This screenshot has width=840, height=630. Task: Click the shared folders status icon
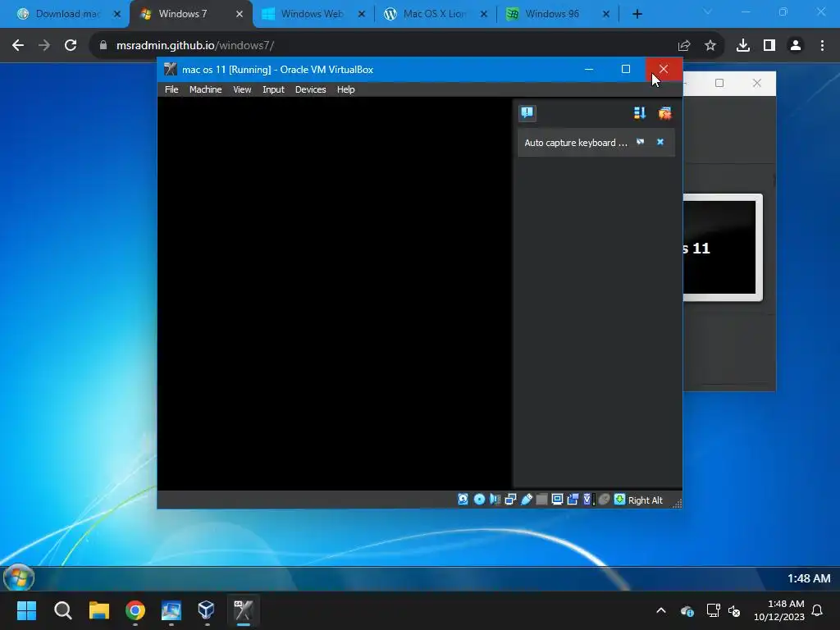click(x=541, y=500)
